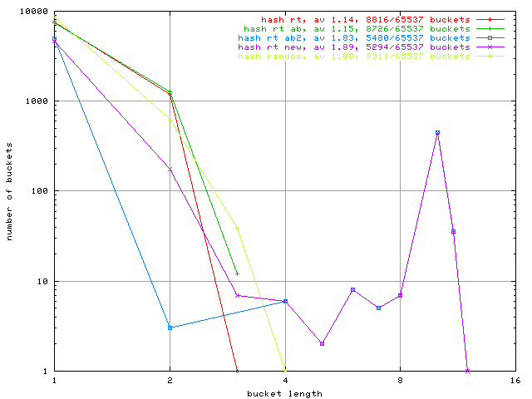The width and height of the screenshot is (532, 399).
Task: Click the x-axis tick label 16
Action: [x=515, y=381]
